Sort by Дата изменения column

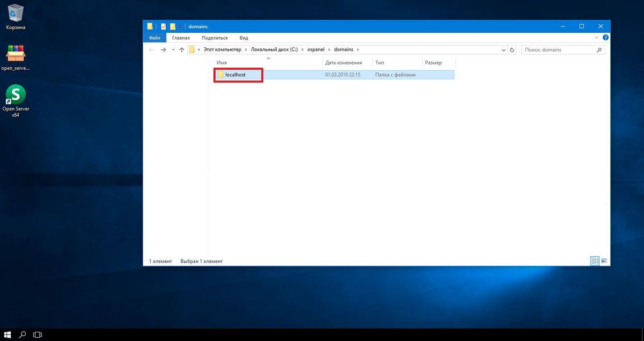[343, 63]
